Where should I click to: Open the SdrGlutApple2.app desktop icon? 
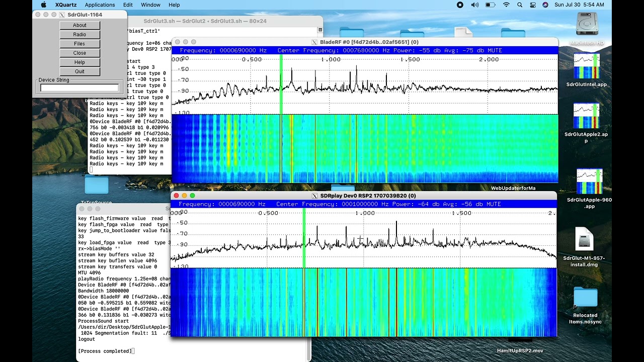tap(587, 116)
